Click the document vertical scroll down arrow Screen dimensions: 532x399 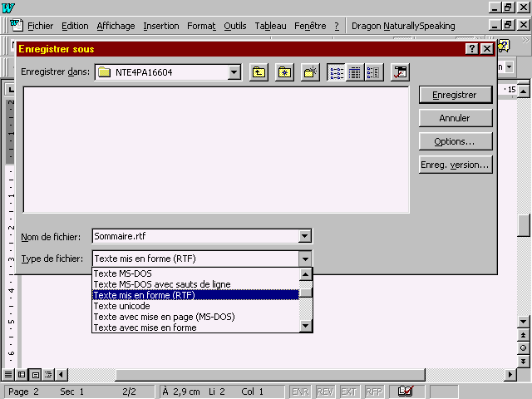pos(523,322)
